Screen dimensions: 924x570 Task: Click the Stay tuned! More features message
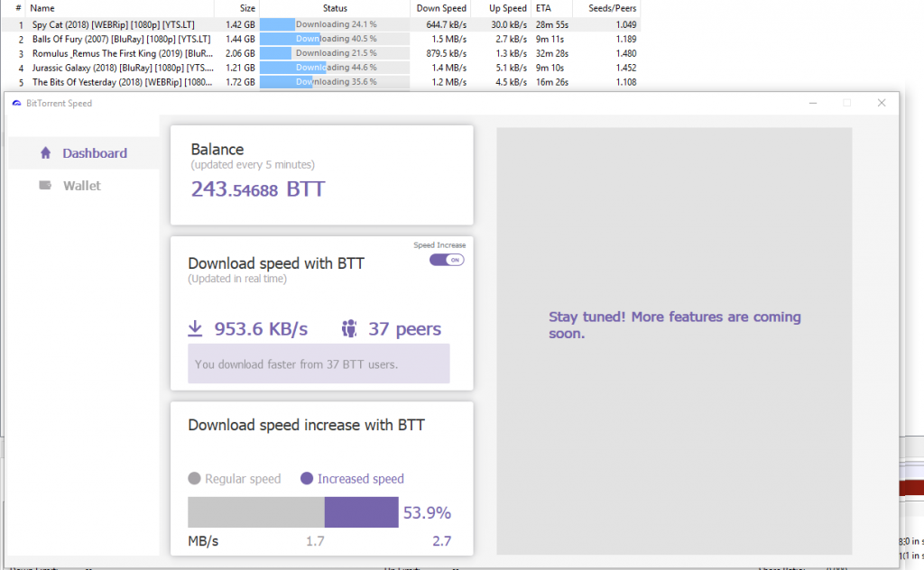675,325
